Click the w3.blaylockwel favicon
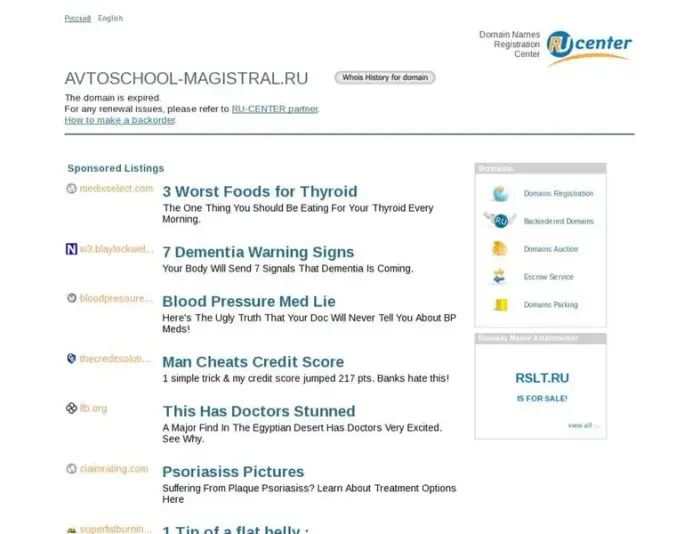 click(x=71, y=249)
